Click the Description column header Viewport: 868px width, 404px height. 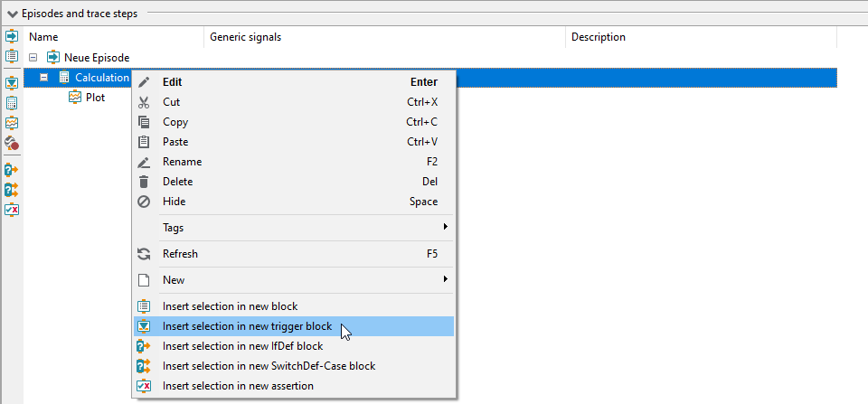click(702, 37)
